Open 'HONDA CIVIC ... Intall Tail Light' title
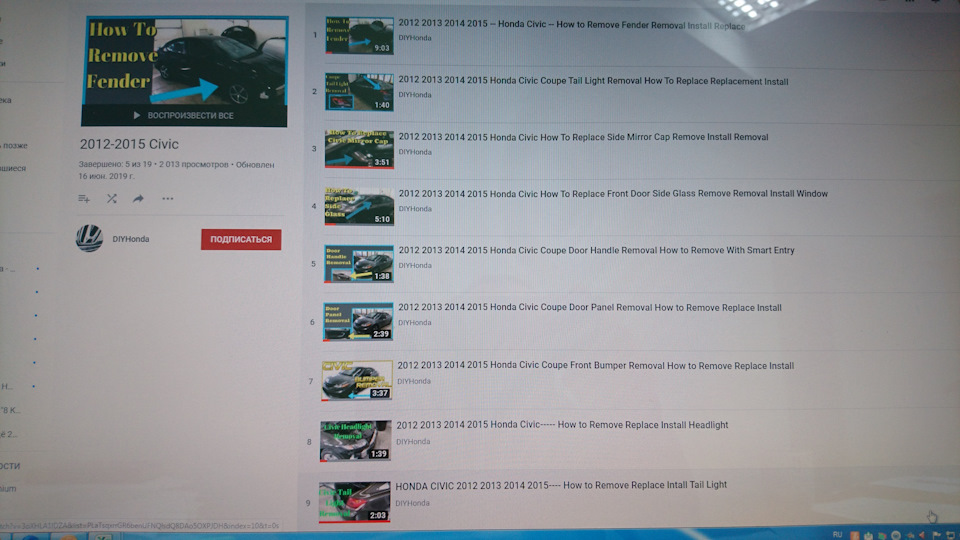 (x=561, y=485)
